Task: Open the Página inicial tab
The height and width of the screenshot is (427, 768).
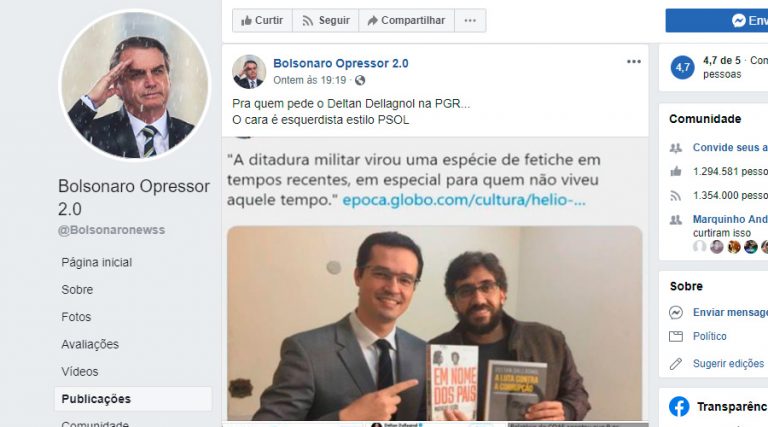Action: 96,262
